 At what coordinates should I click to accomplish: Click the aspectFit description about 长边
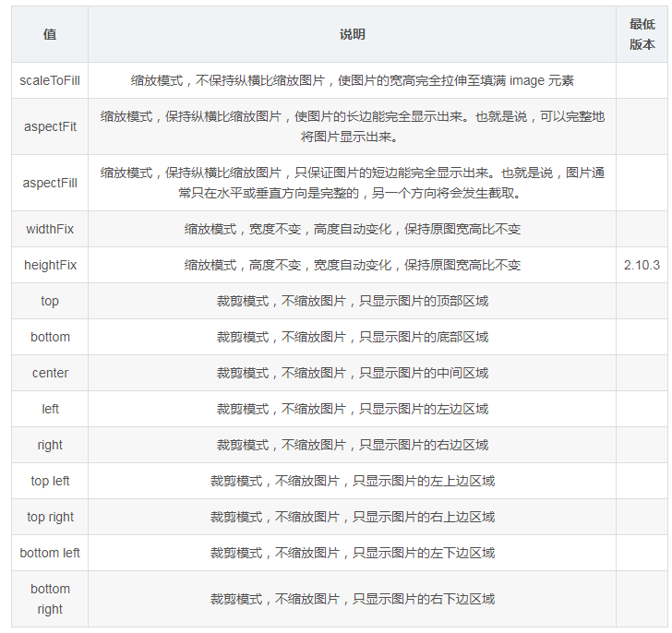click(x=353, y=126)
